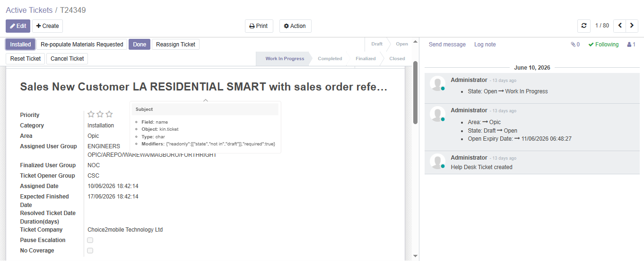Click Assigned Date value 10/06/2026 18:42:14
644x261 pixels.
[x=113, y=186]
